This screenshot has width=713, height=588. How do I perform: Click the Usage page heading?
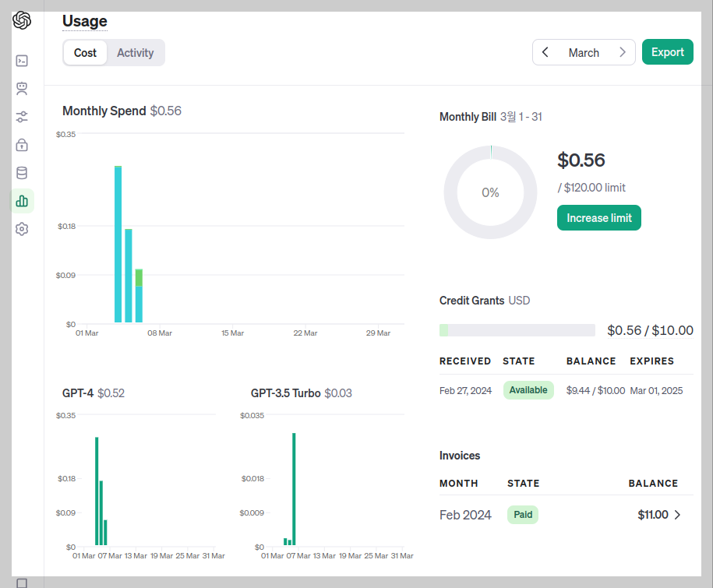click(85, 21)
